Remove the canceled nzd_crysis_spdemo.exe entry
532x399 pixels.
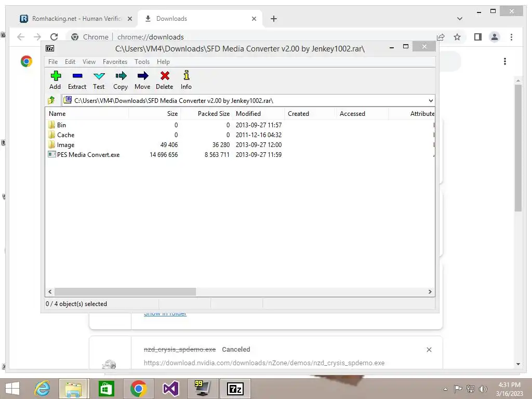pos(429,350)
